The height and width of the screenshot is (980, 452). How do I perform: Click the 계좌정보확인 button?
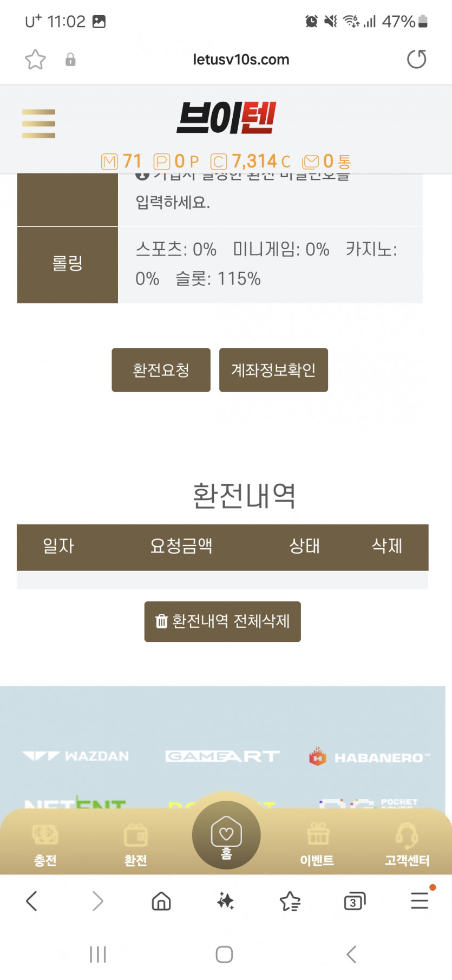[273, 370]
